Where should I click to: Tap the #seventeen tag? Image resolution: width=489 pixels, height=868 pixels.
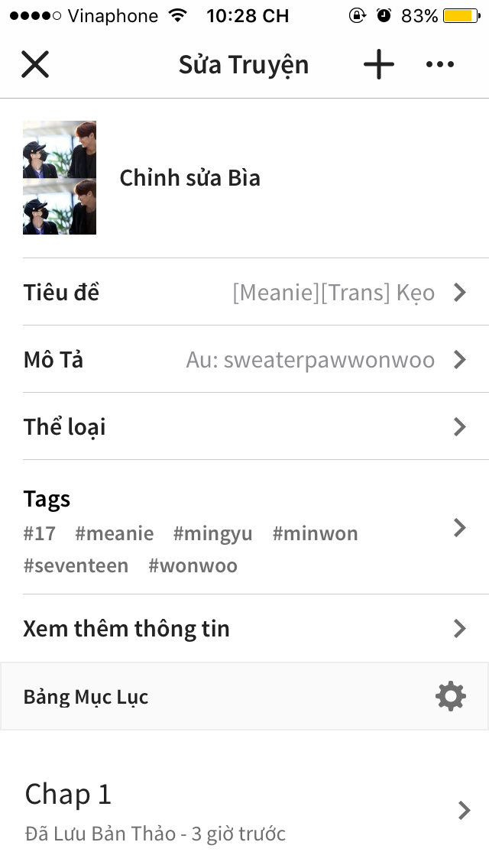(76, 565)
